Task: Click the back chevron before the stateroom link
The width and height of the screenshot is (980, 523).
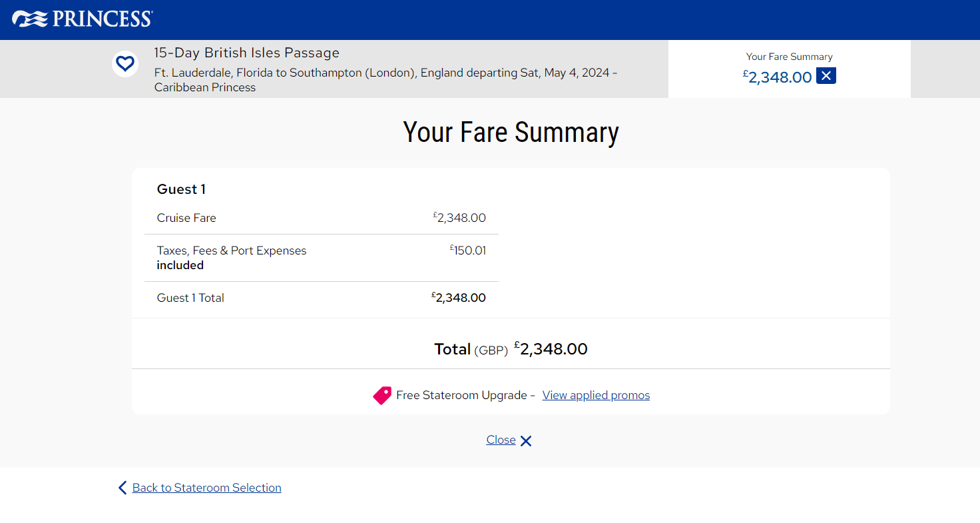Action: [x=122, y=488]
